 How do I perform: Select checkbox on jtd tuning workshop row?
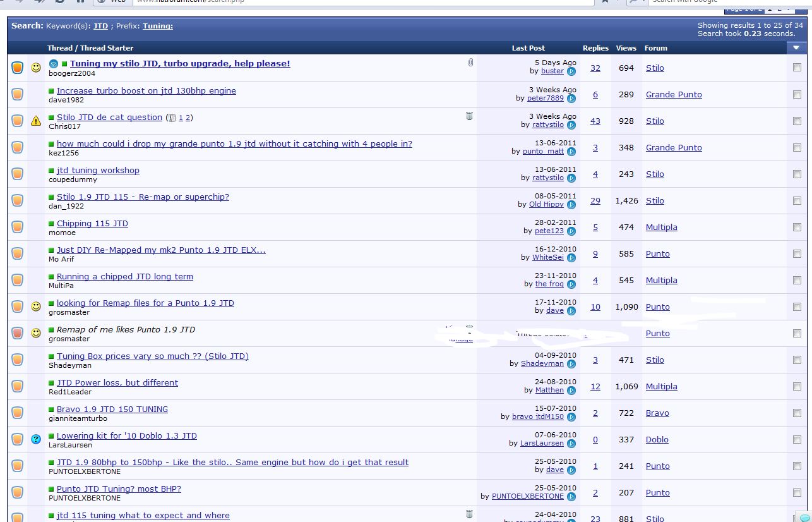pos(797,174)
